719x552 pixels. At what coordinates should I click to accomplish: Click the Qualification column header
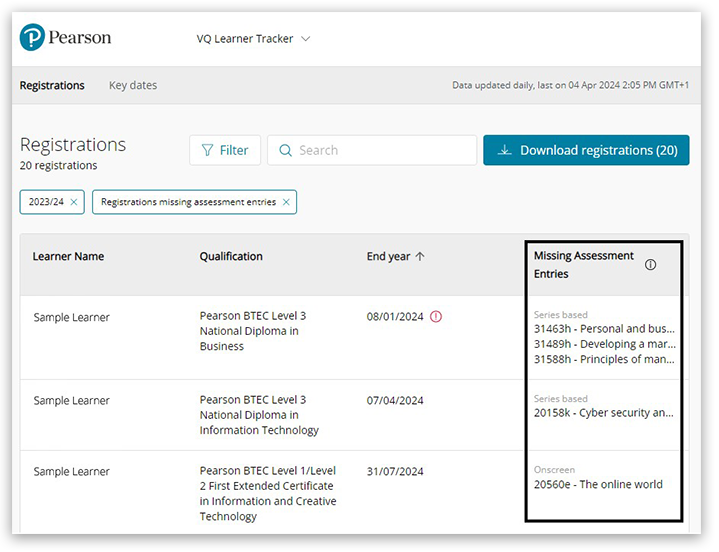coord(231,257)
